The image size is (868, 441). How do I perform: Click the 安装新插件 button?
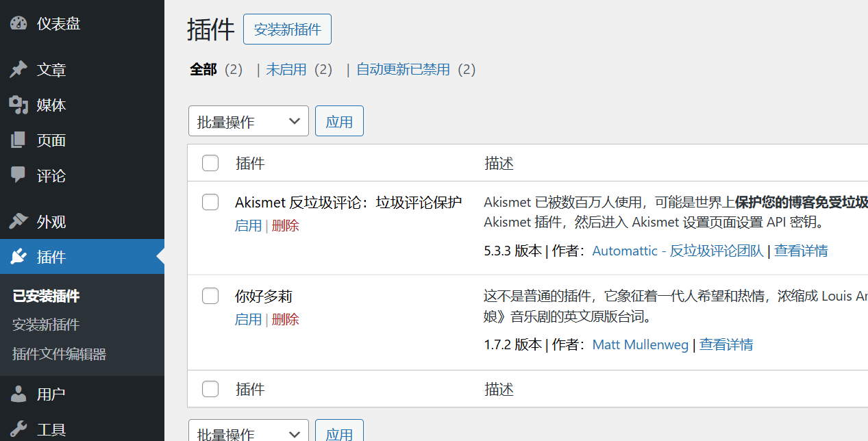click(x=287, y=29)
